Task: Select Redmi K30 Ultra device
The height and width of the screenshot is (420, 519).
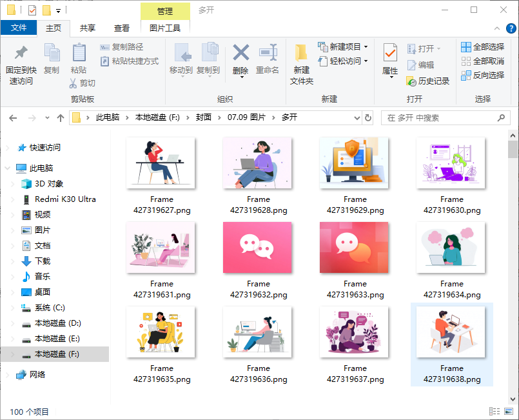Action: coord(65,199)
